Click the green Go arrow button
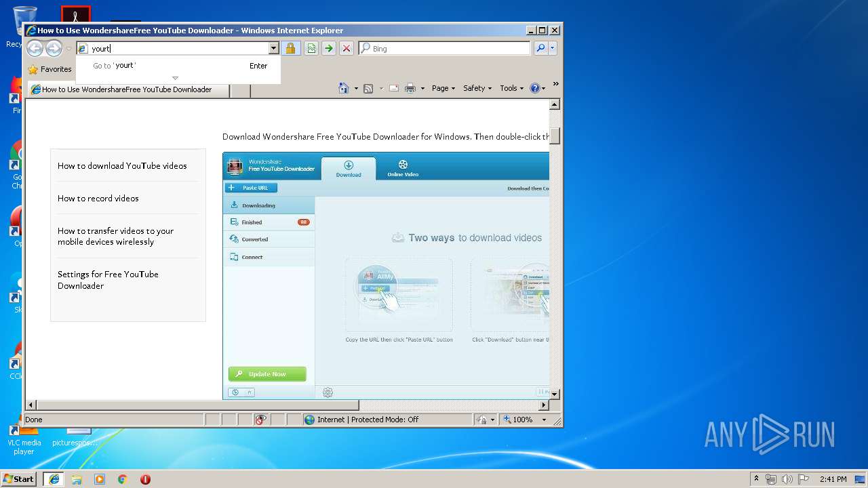The image size is (868, 488). coord(329,48)
